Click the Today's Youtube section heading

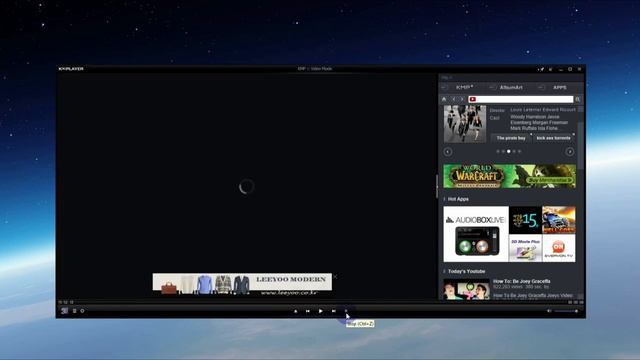point(466,271)
